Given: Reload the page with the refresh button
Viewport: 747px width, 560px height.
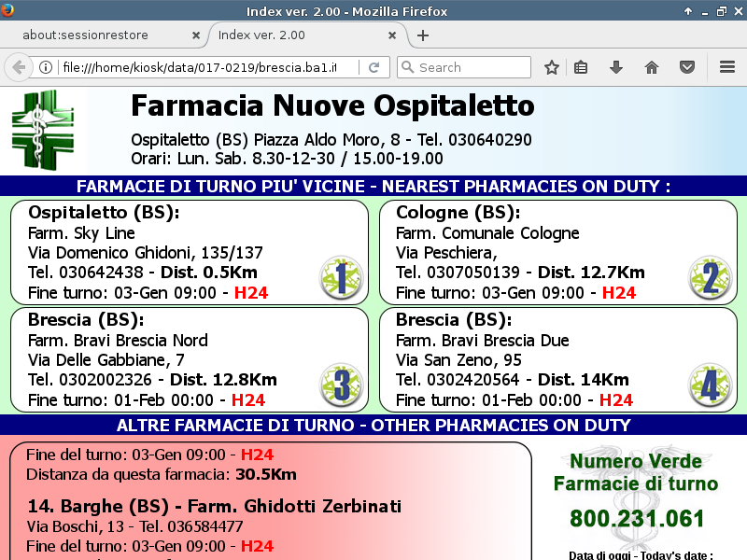Looking at the screenshot, I should 373,67.
